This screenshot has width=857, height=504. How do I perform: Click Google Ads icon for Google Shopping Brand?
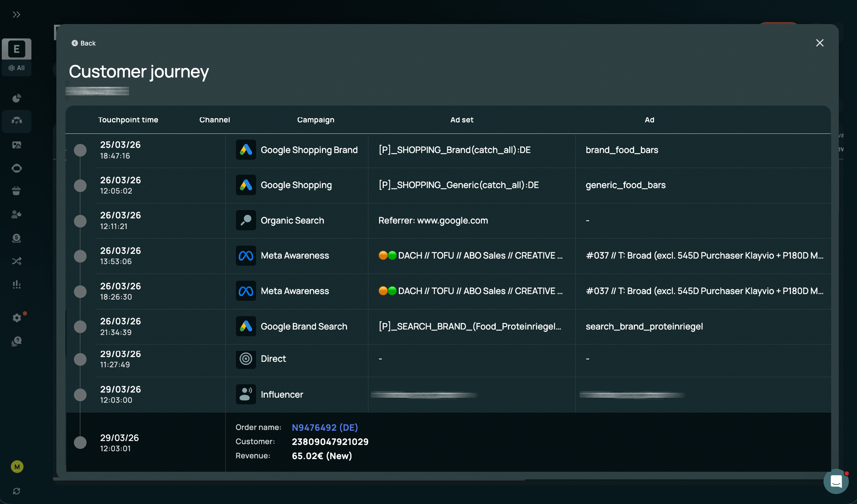(x=246, y=150)
